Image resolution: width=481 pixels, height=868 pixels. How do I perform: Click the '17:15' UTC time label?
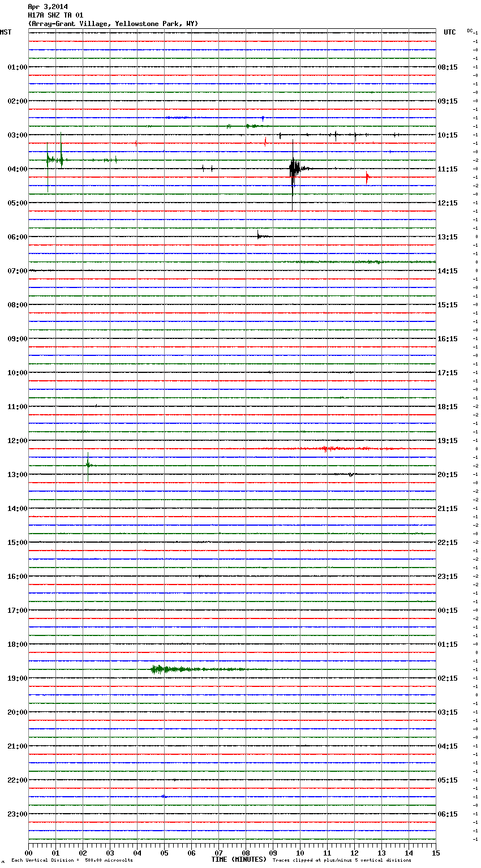point(448,373)
